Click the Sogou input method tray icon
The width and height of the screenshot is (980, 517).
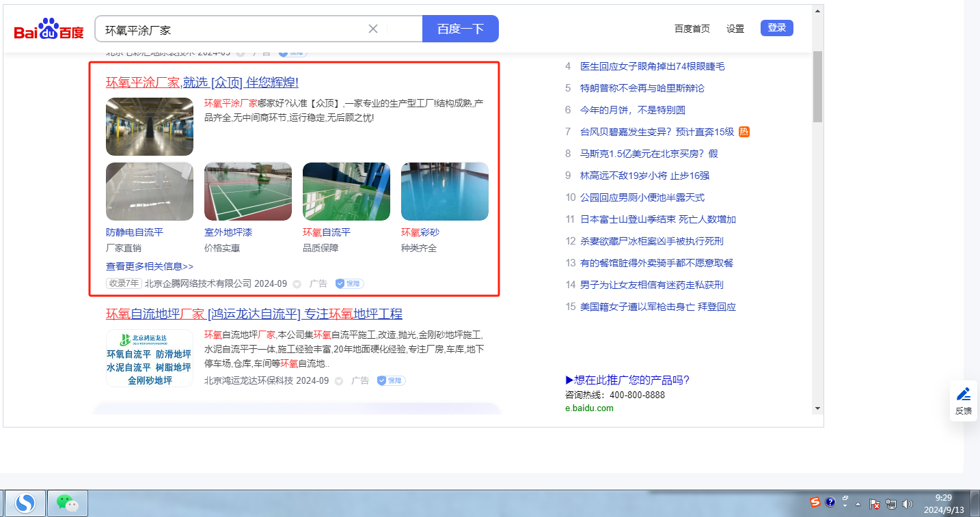tap(815, 503)
